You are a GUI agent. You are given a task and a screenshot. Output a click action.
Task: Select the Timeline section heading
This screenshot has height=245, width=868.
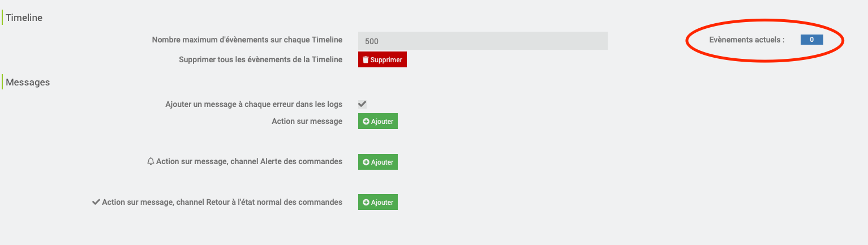pos(24,18)
